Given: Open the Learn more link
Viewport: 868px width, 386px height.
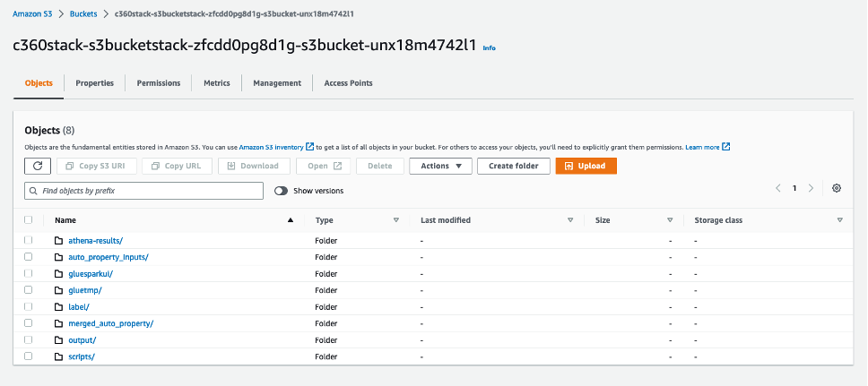Looking at the screenshot, I should [702, 147].
